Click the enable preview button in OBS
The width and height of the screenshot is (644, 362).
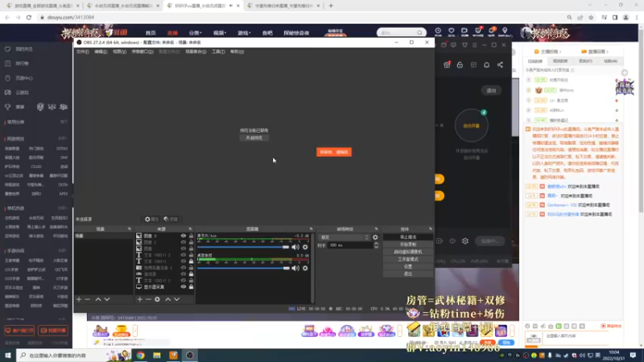(254, 138)
